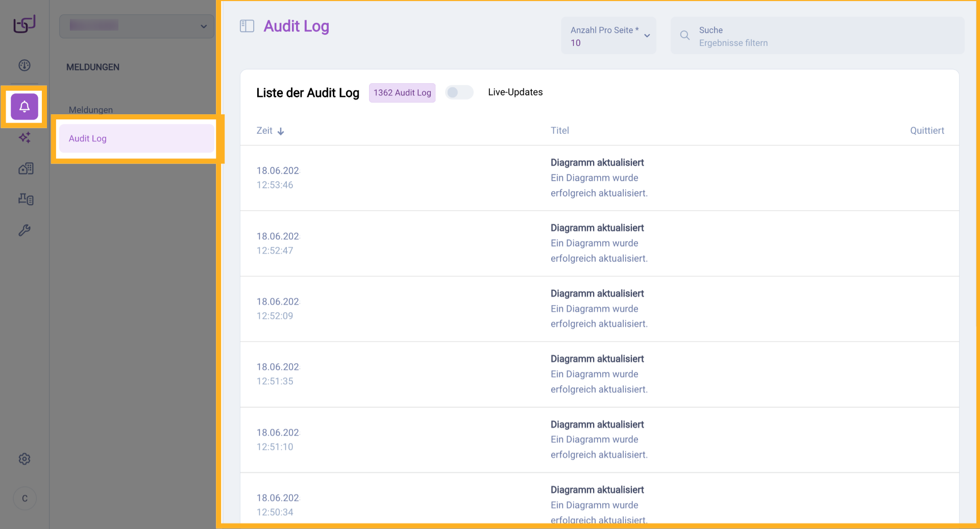Select Audit Log under Meldungen
Viewport: 980px width, 529px height.
(x=87, y=138)
